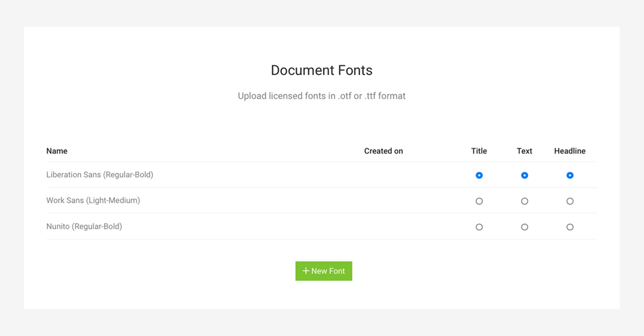The image size is (644, 336).
Task: Set Work Sans as Headline font
Action: point(570,201)
